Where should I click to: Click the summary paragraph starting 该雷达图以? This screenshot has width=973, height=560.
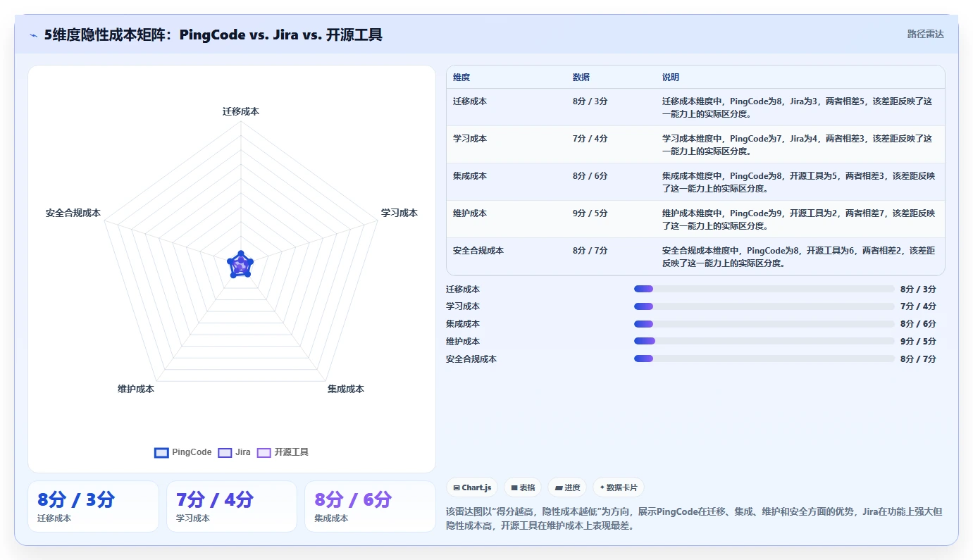[x=694, y=518]
